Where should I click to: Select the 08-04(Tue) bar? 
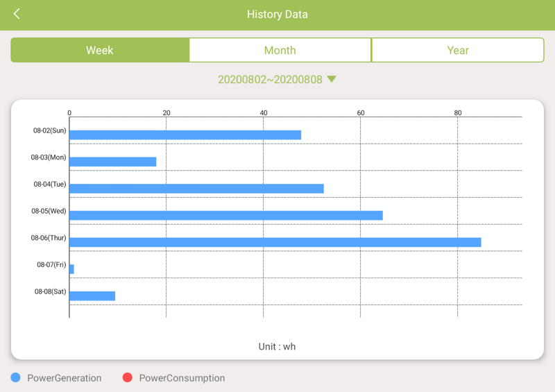point(196,189)
